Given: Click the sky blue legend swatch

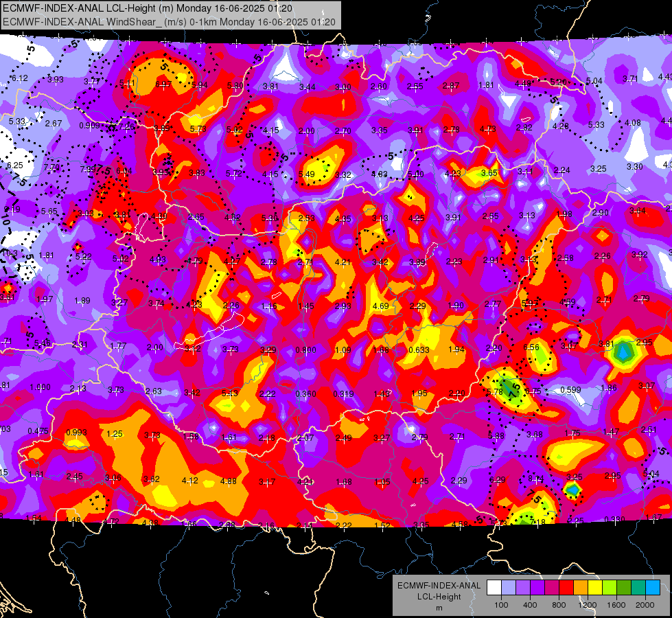Looking at the screenshot, I should tap(653, 587).
